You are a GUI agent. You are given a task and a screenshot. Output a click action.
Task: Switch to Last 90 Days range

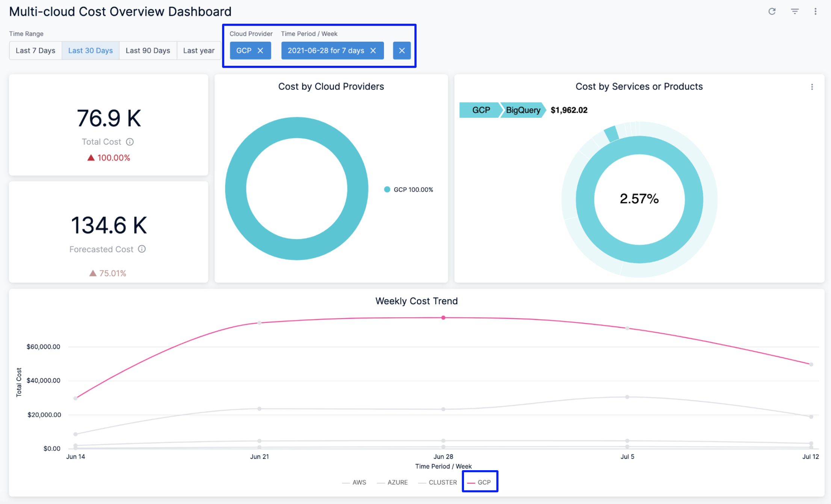point(148,51)
